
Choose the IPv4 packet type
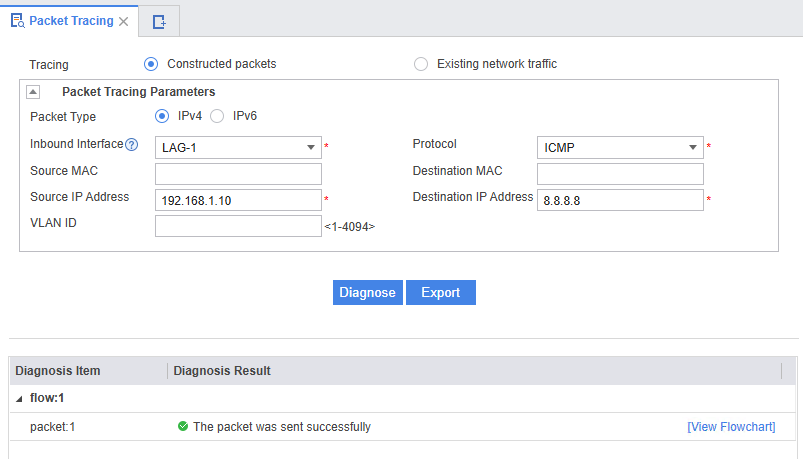pyautogui.click(x=161, y=116)
